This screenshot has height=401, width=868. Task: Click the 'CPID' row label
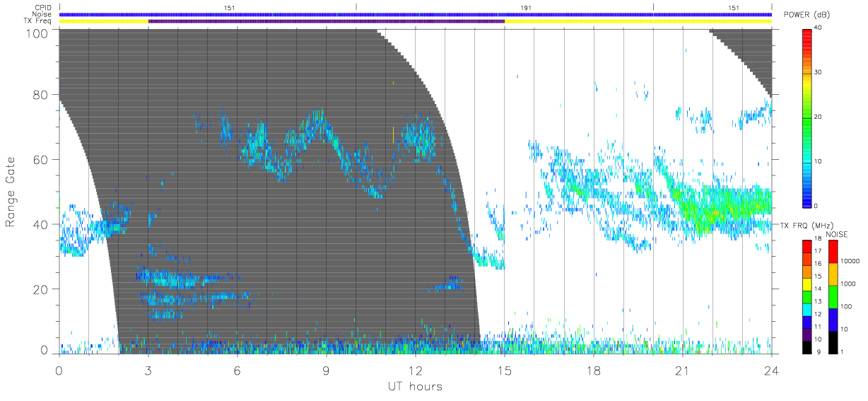pyautogui.click(x=44, y=7)
